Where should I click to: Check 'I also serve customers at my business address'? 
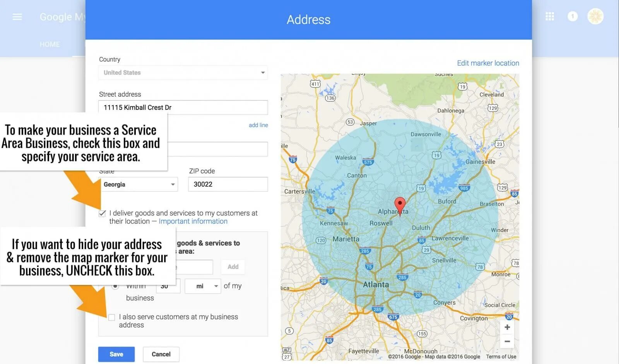click(112, 318)
